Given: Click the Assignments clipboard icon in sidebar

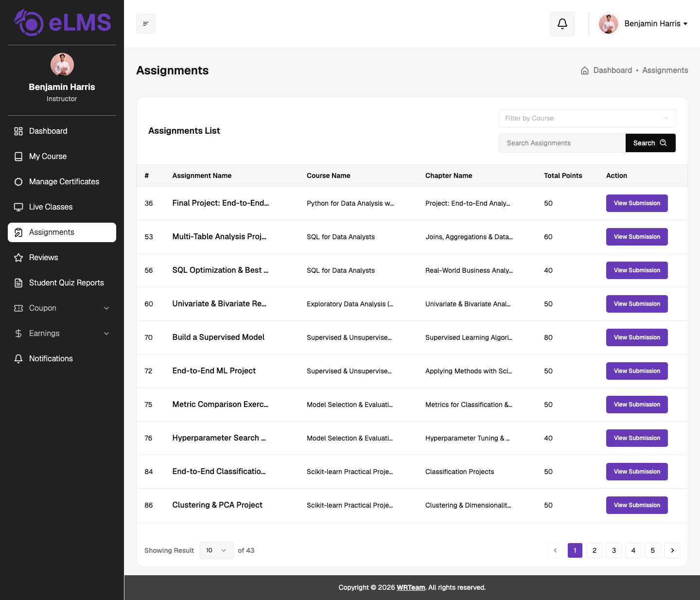Looking at the screenshot, I should point(18,232).
